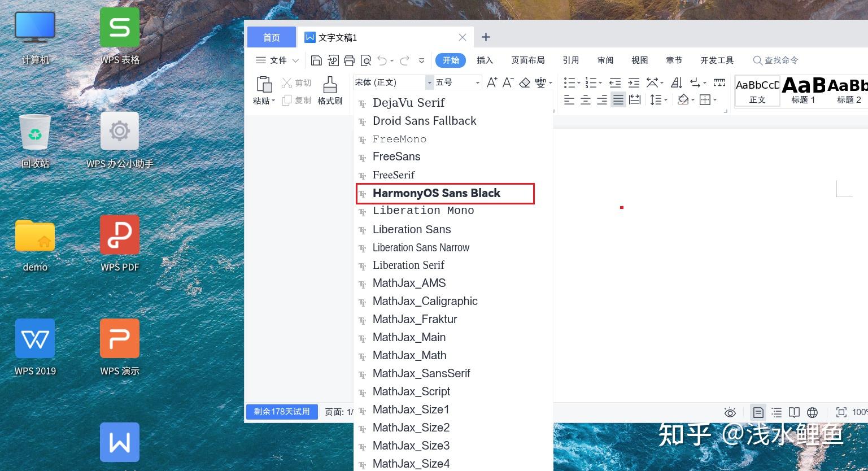Switch to reading view book icon
This screenshot has height=471, width=868.
click(x=794, y=412)
